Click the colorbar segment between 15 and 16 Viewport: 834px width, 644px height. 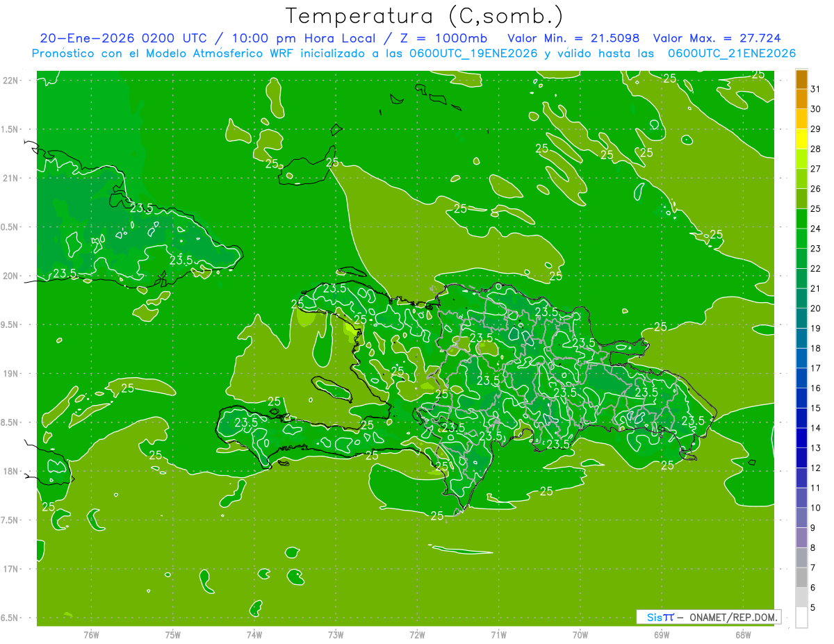(x=801, y=398)
